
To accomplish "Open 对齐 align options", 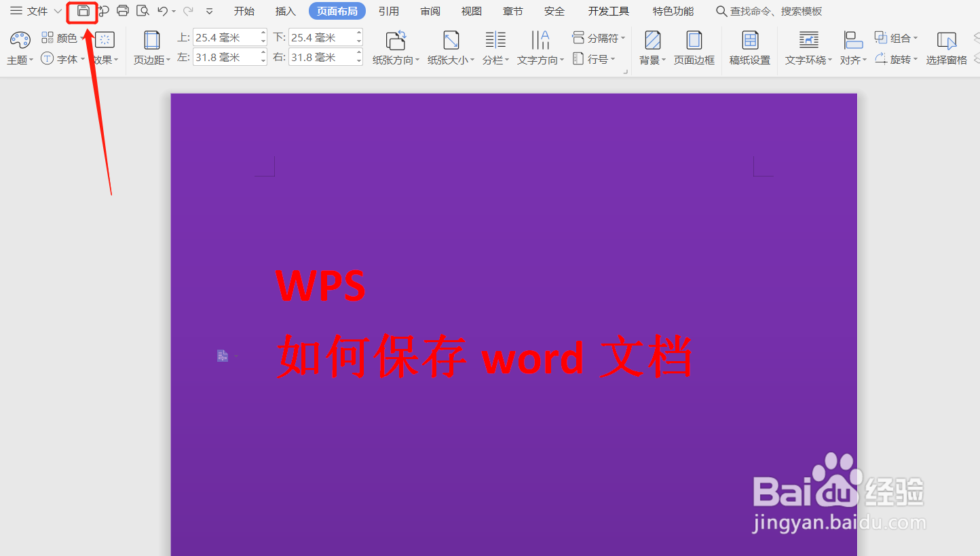I will click(854, 48).
